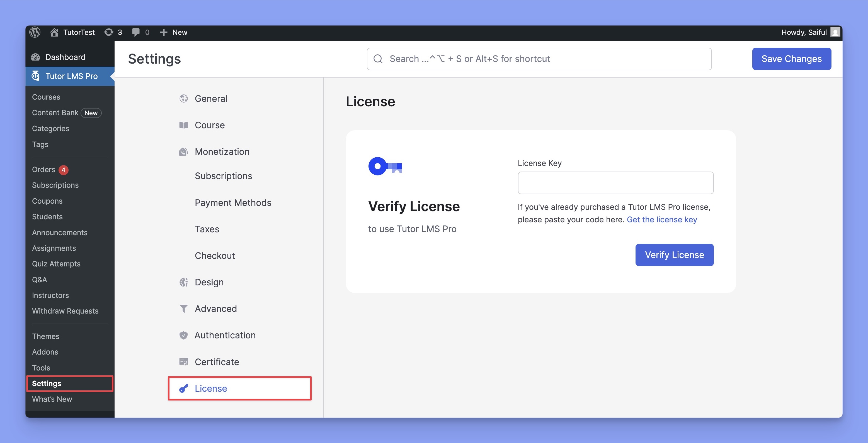Open the Certificate settings tab

[x=217, y=362]
